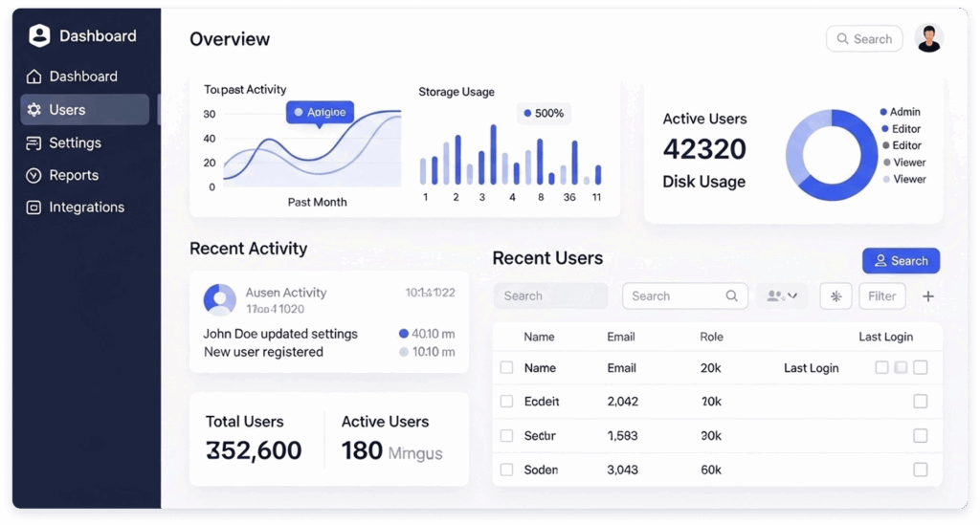
Task: Click the Filter button
Action: [881, 296]
